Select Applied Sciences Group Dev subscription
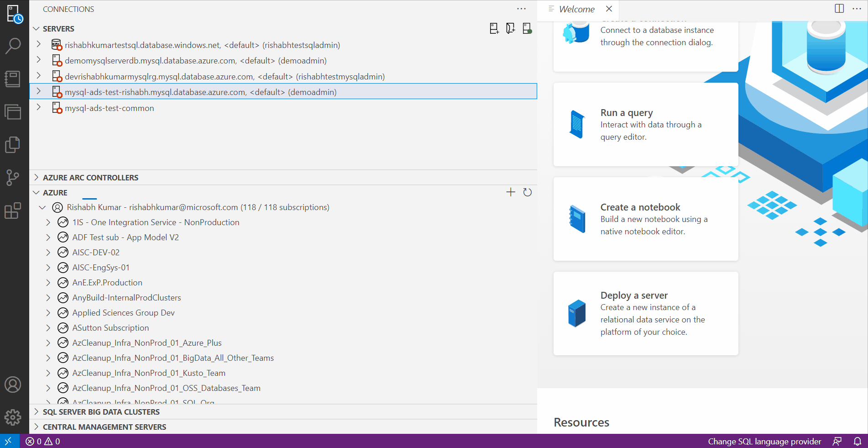 click(x=283, y=313)
